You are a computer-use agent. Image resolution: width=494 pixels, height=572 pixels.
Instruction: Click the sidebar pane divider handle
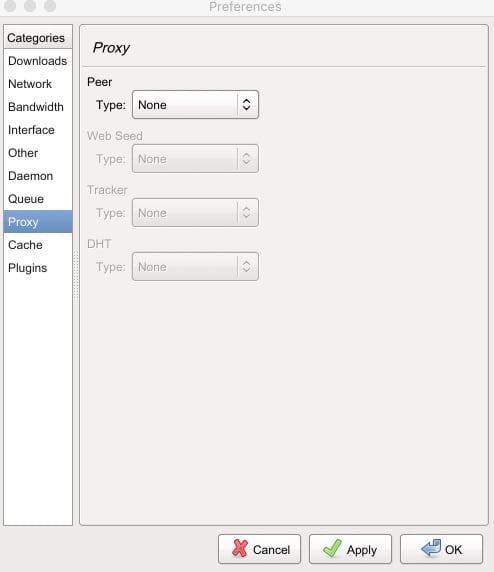click(76, 275)
